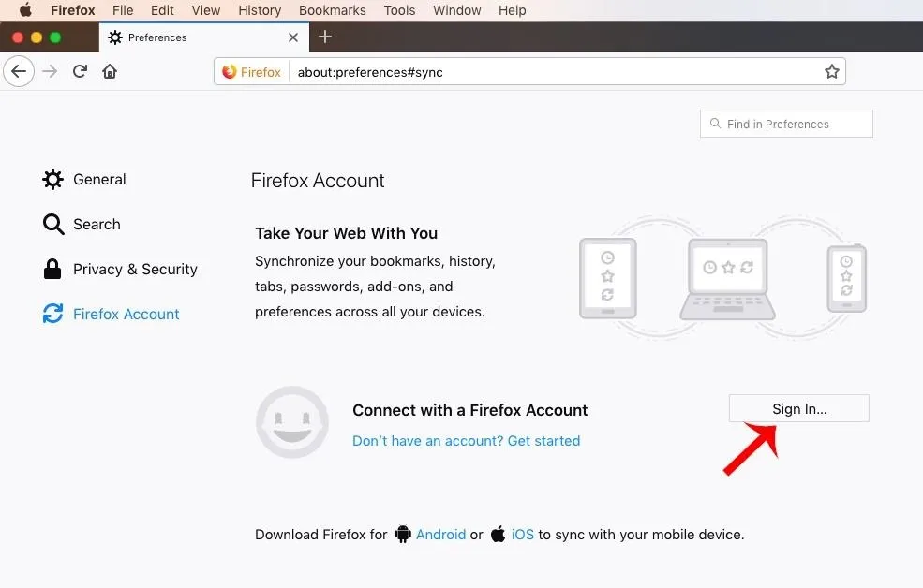Click 'Connect with a Firefox Account' text
This screenshot has width=923, height=588.
click(469, 410)
